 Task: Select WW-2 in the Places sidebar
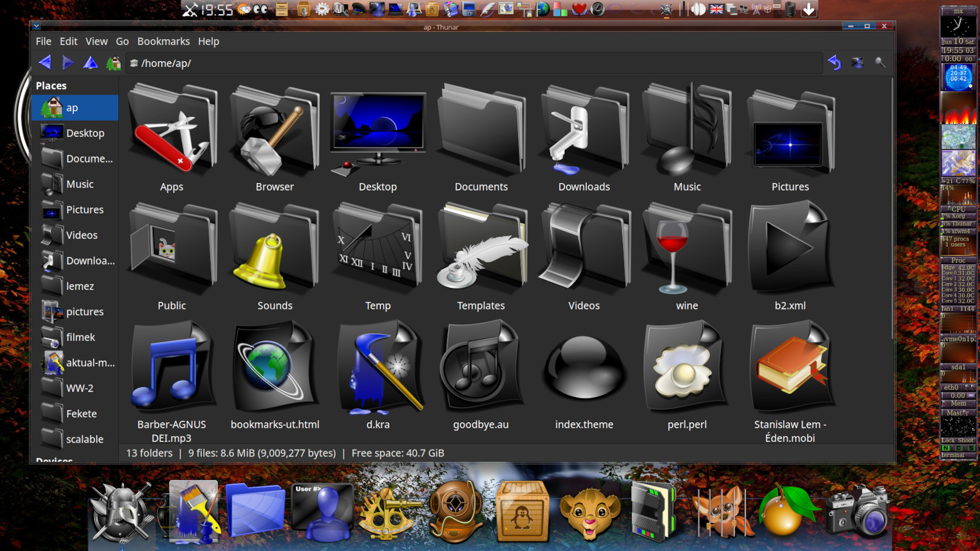click(x=75, y=388)
